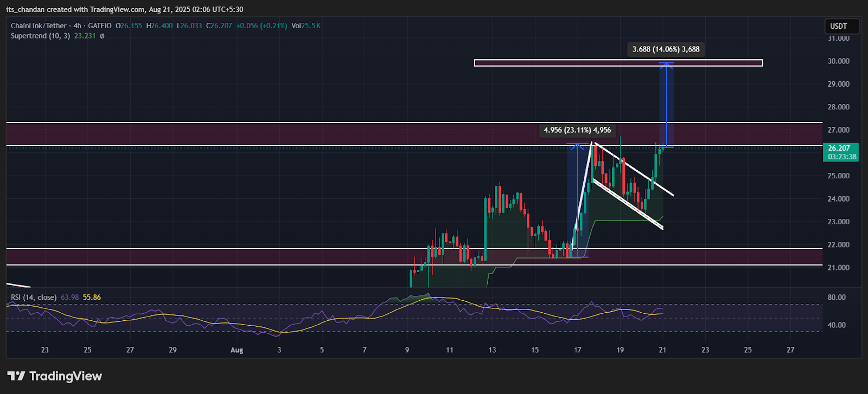
Task: Click the low price L26.033
Action: 189,25
